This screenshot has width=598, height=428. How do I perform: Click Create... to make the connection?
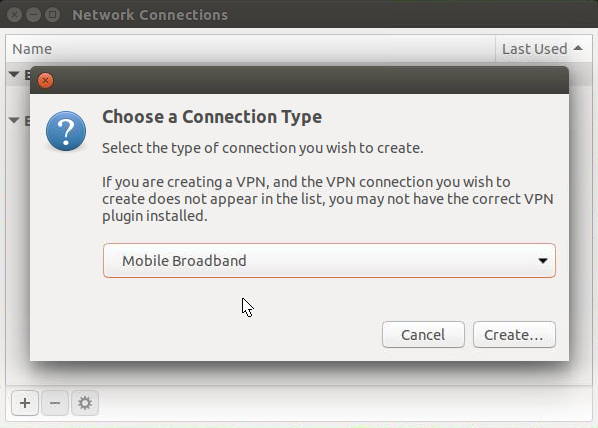[x=514, y=335]
